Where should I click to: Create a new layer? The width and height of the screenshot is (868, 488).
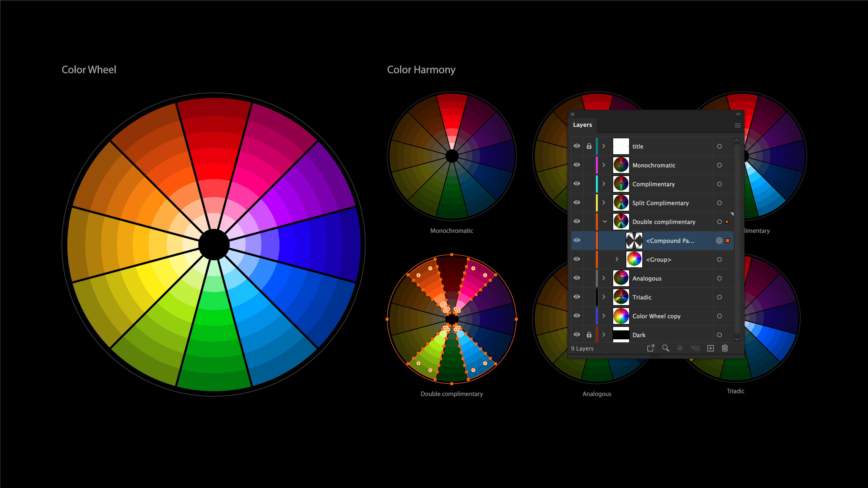pos(710,348)
